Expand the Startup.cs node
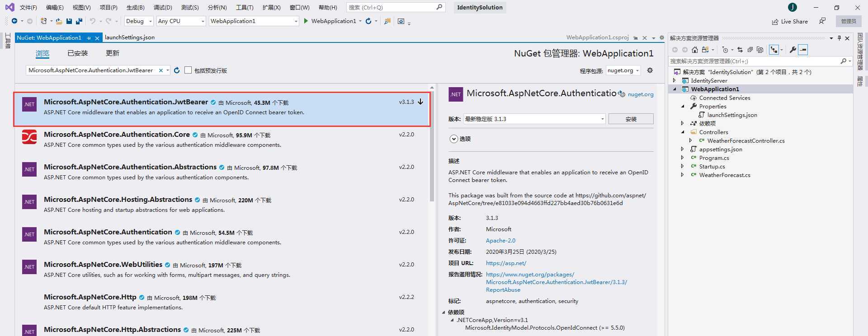 (683, 166)
